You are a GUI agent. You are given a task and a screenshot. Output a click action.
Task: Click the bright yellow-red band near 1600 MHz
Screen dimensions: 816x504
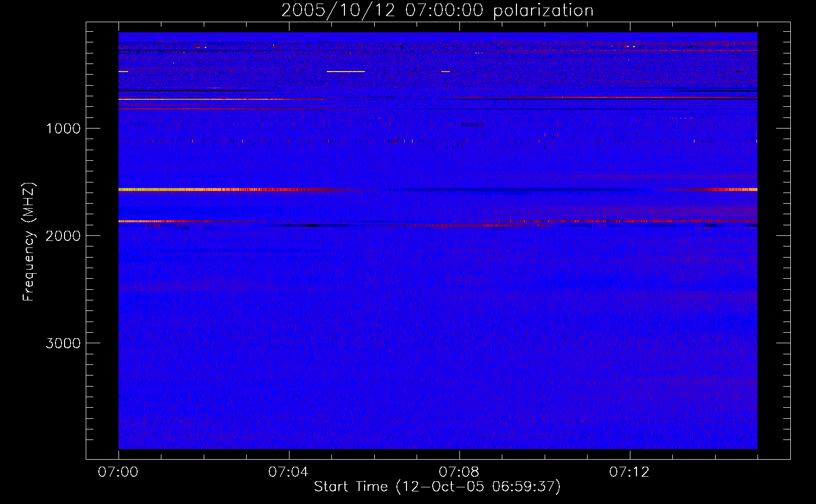(x=438, y=190)
